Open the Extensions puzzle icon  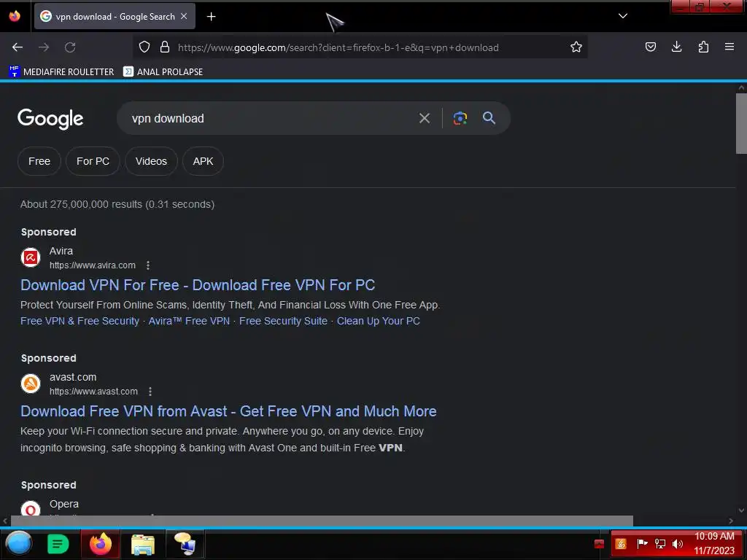703,47
